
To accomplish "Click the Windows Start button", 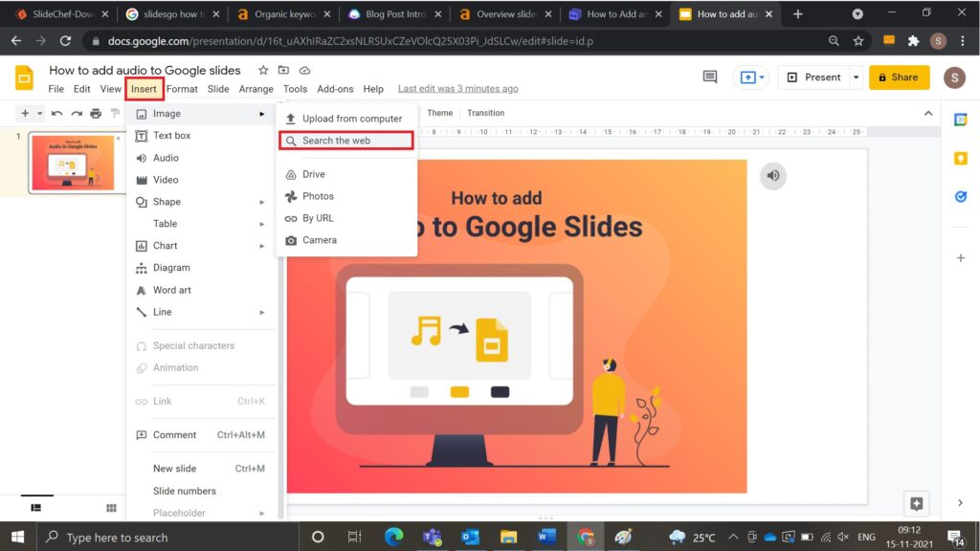I will (x=17, y=537).
